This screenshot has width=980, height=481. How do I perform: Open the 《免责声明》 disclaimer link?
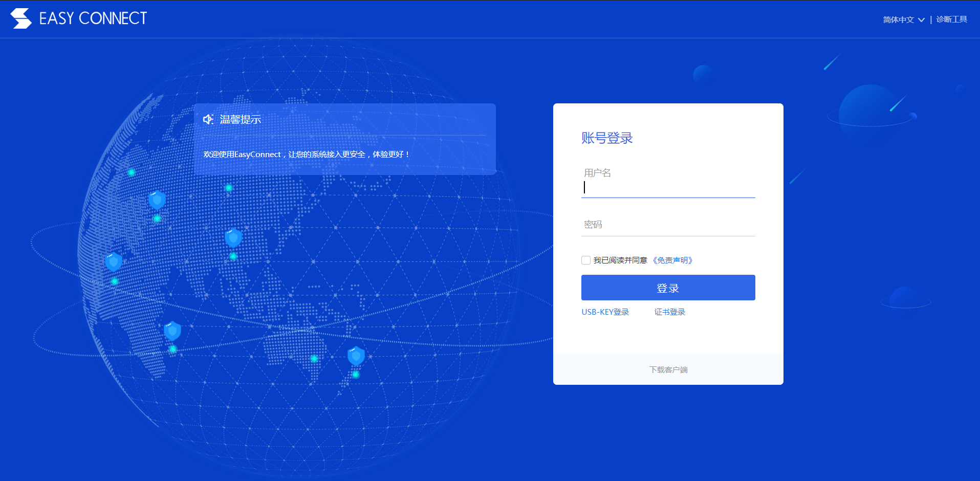point(673,260)
